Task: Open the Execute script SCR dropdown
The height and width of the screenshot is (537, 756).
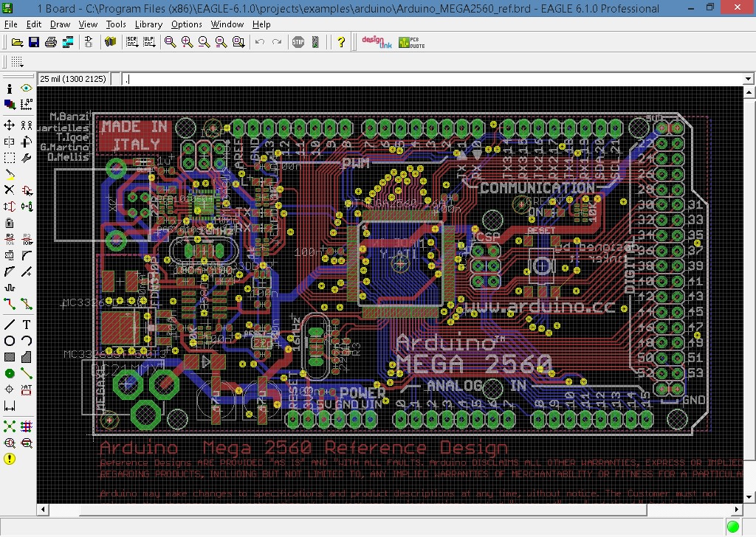Action: pyautogui.click(x=132, y=42)
